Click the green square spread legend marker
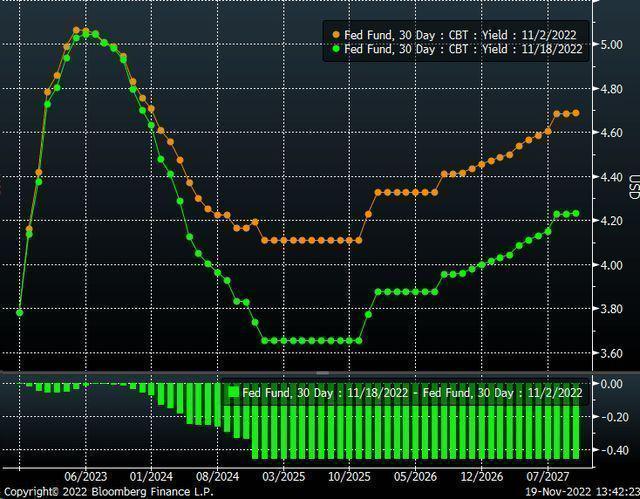The height and width of the screenshot is (499, 640). (234, 393)
